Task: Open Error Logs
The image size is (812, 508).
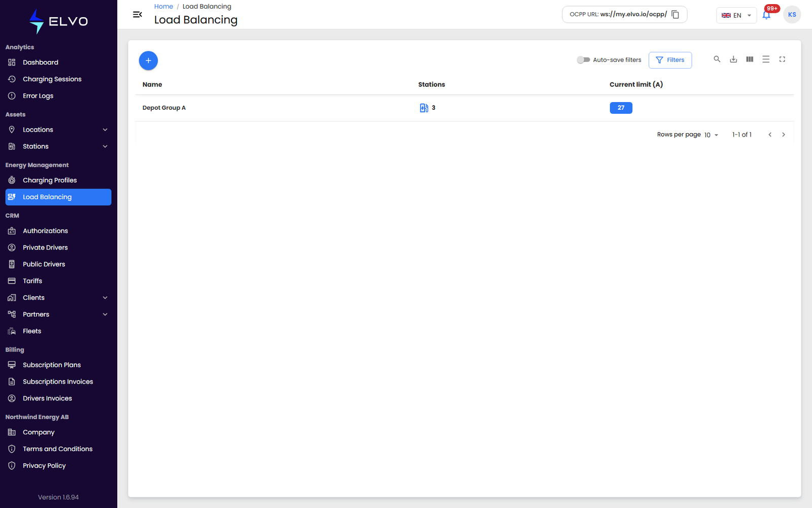Action: pyautogui.click(x=58, y=96)
